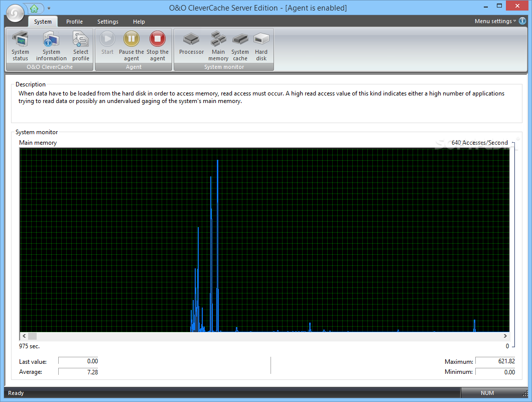Screen dimensions: 532x402
Task: Show the Main memory monitor
Action: pos(218,46)
